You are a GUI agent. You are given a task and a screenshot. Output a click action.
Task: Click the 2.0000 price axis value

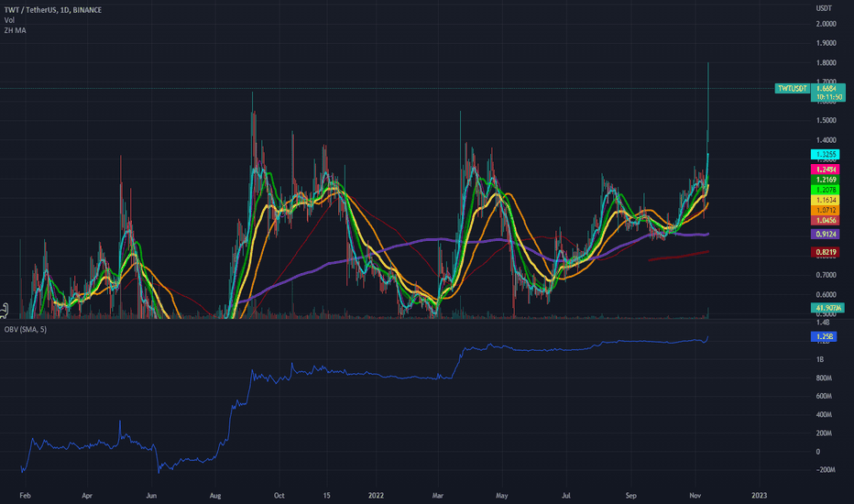pyautogui.click(x=827, y=24)
